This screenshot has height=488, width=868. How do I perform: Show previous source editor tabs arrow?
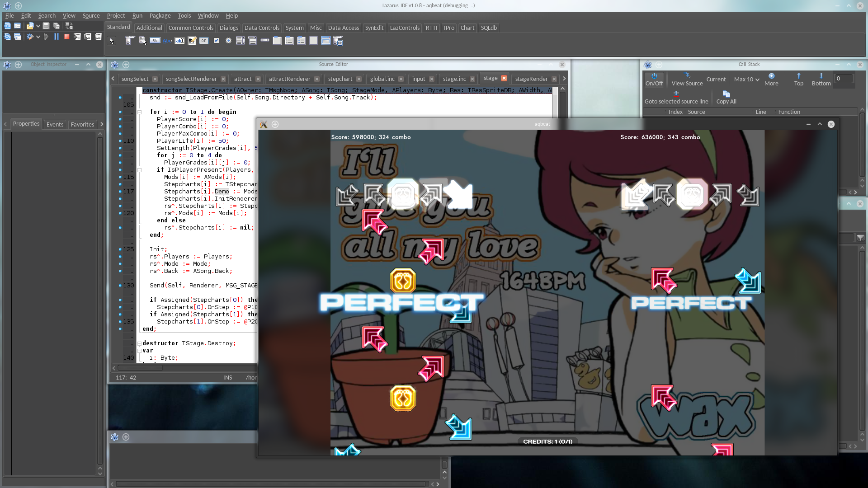pyautogui.click(x=113, y=79)
